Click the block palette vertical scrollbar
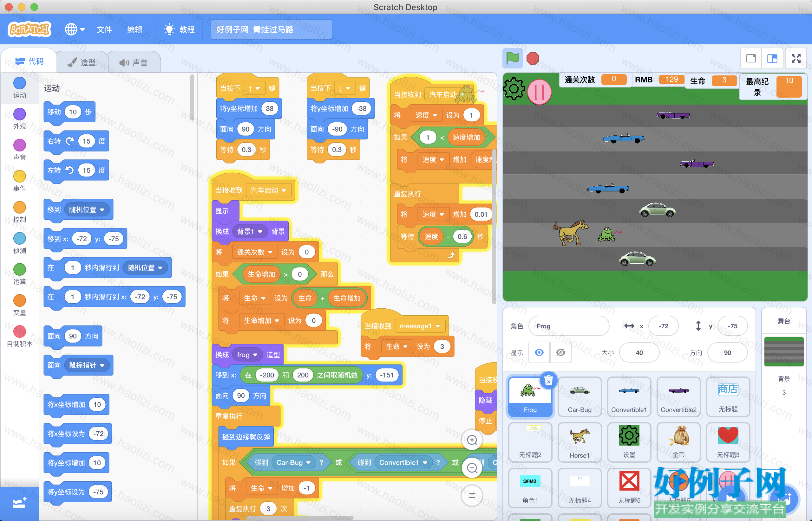Screen dimensions: 812x521 pos(192,97)
